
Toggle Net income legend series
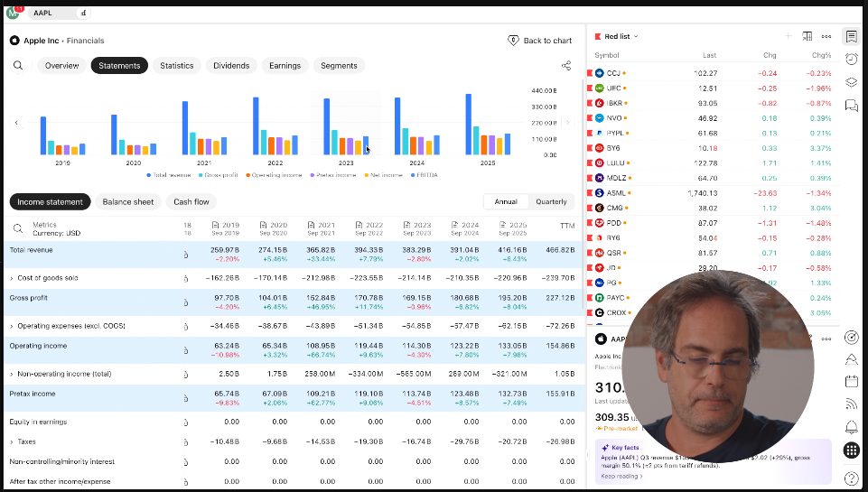383,175
